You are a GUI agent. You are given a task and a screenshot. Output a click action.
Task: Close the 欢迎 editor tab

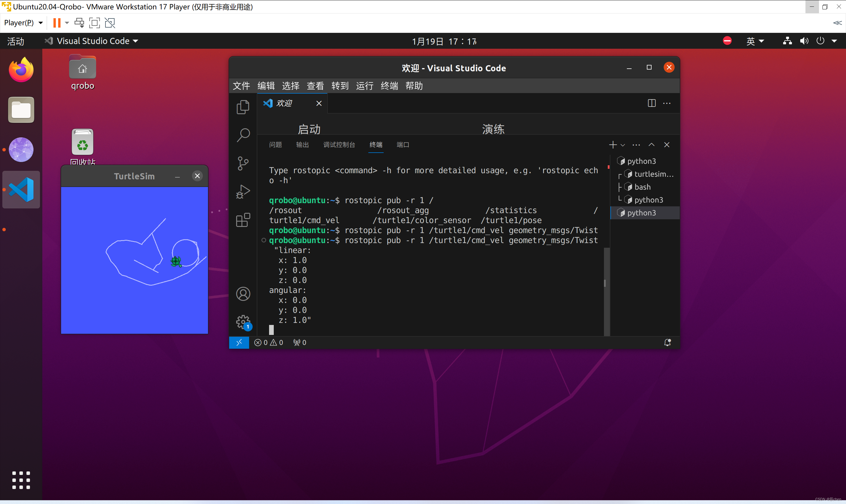[319, 103]
